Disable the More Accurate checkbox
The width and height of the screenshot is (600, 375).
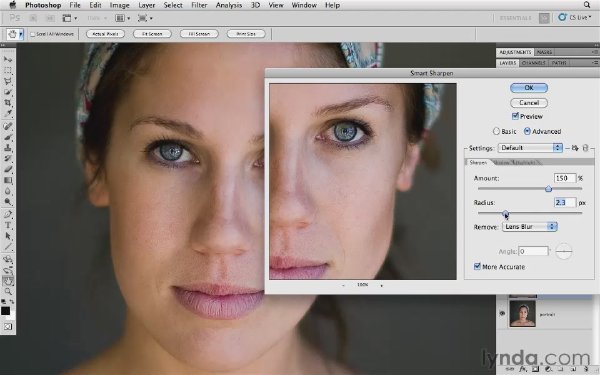[477, 266]
